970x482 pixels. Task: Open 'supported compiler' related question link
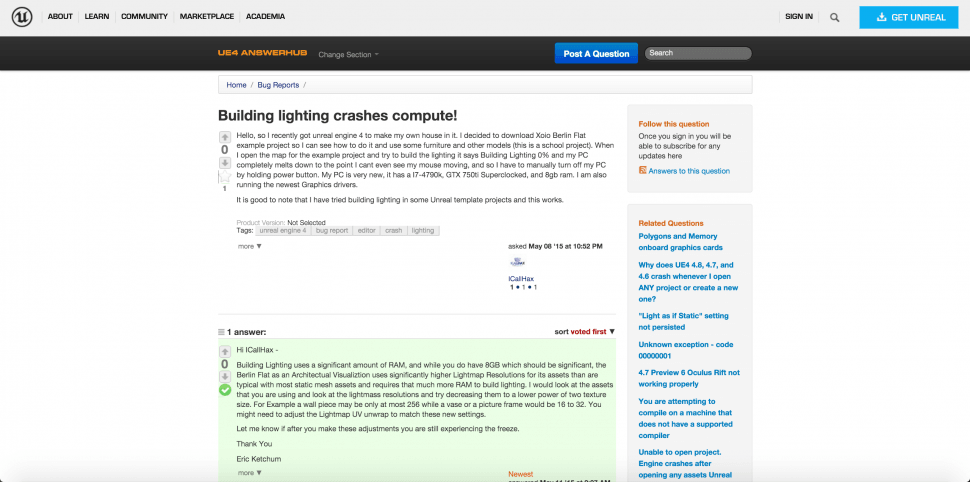tap(685, 418)
